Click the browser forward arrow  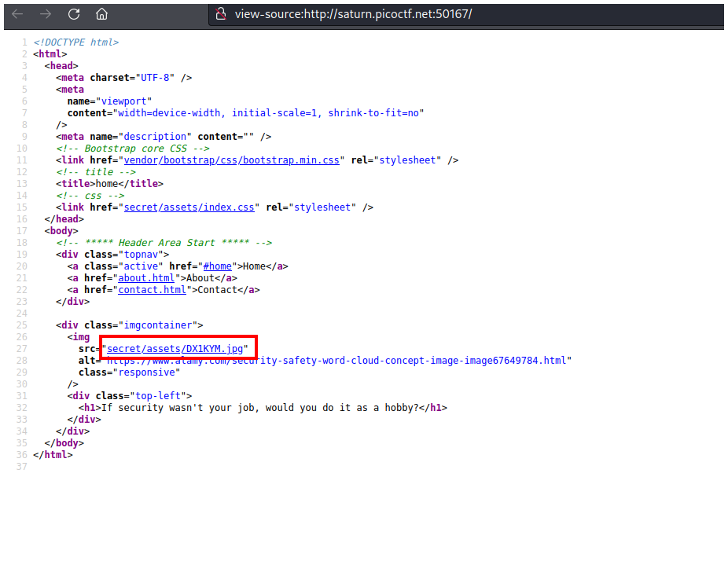[46, 14]
